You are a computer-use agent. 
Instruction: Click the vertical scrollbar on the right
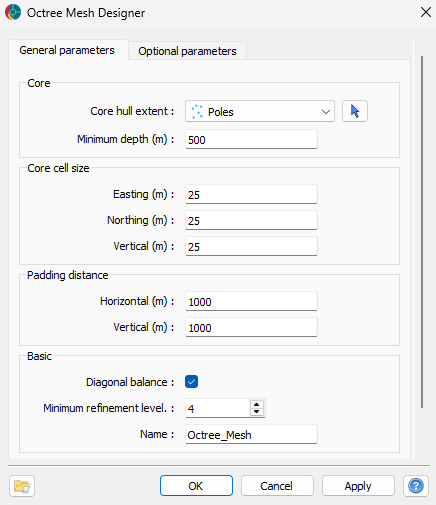[422, 232]
